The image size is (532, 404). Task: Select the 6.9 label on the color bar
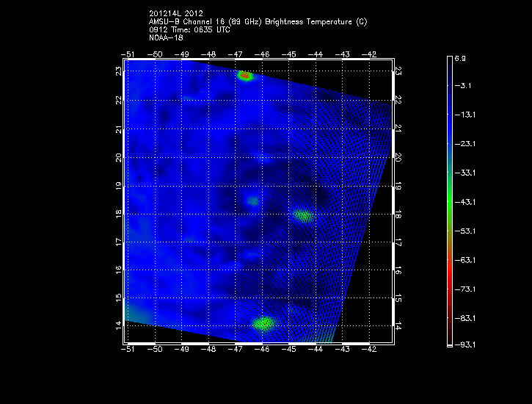(x=461, y=57)
